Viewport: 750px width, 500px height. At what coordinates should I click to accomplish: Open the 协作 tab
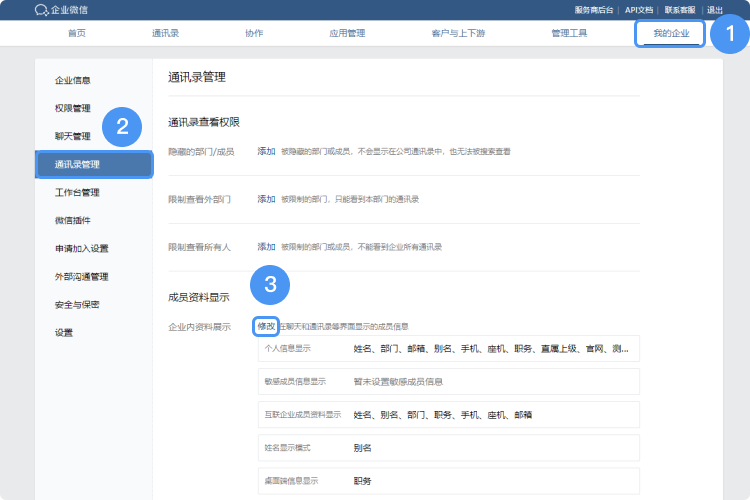pyautogui.click(x=254, y=33)
